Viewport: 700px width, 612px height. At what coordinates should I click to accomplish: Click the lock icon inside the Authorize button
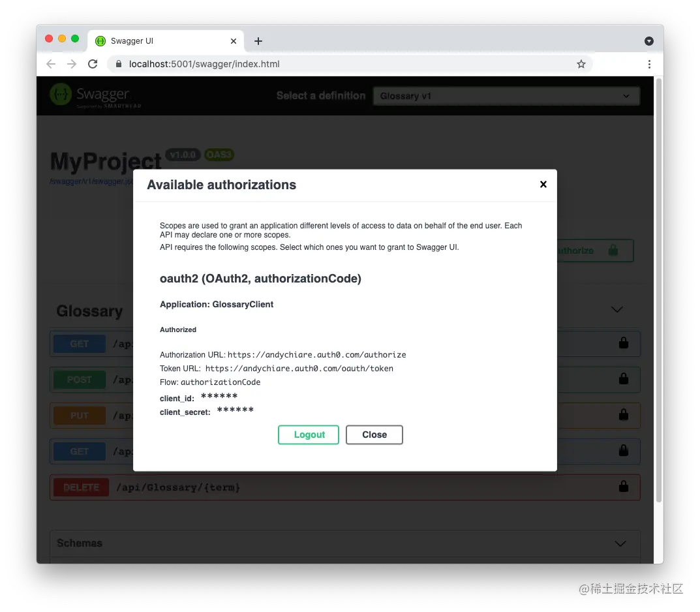coord(612,250)
